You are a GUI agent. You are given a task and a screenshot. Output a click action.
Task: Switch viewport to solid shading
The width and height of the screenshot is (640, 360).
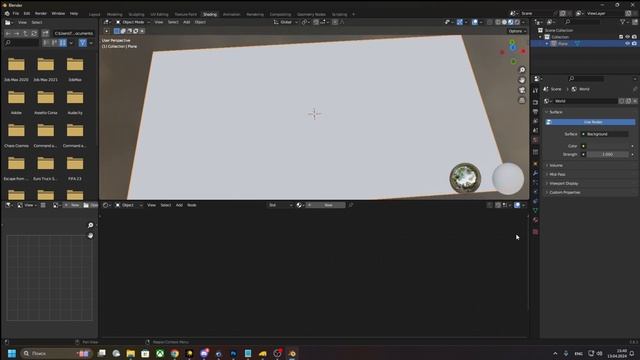[504, 22]
